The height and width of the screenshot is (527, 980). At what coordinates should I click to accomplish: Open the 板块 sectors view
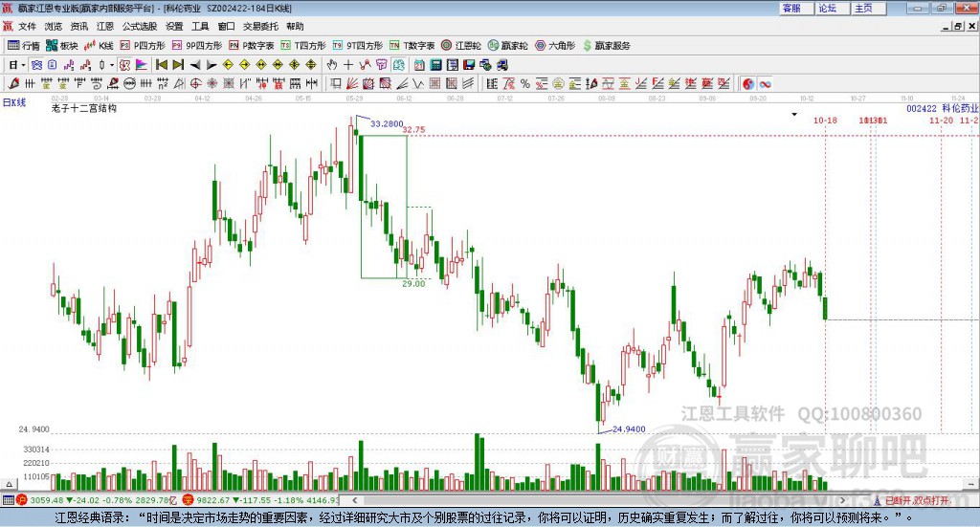click(x=62, y=46)
